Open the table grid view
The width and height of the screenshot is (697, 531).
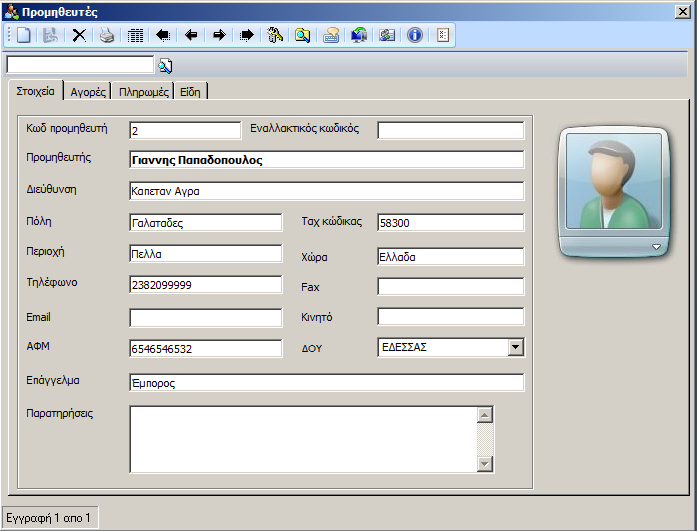[135, 36]
